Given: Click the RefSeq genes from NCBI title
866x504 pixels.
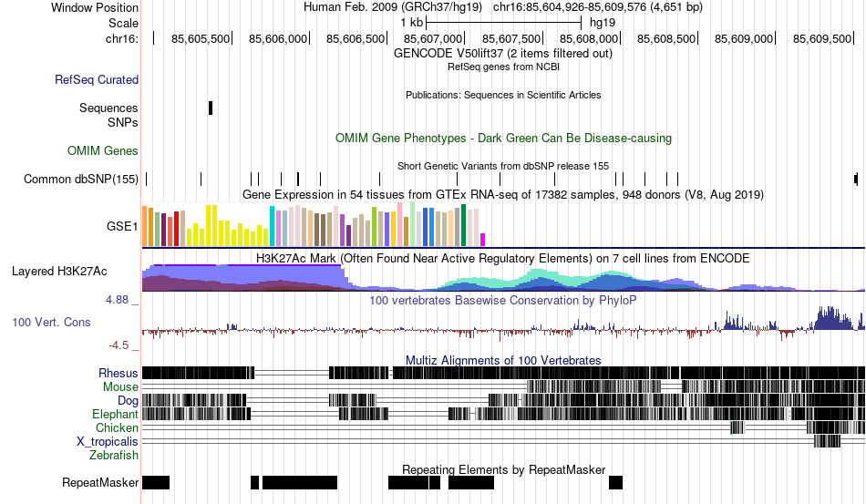Looking at the screenshot, I should 503,67.
